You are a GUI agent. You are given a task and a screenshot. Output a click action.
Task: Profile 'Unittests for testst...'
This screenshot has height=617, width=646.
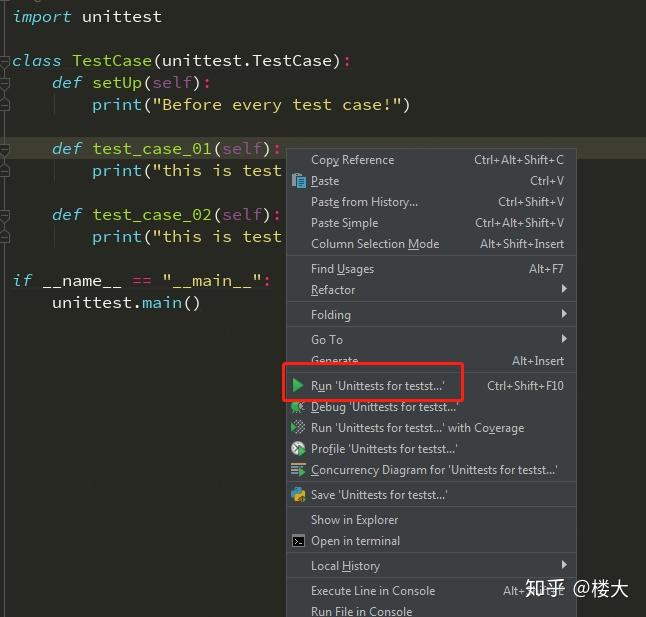point(431,449)
